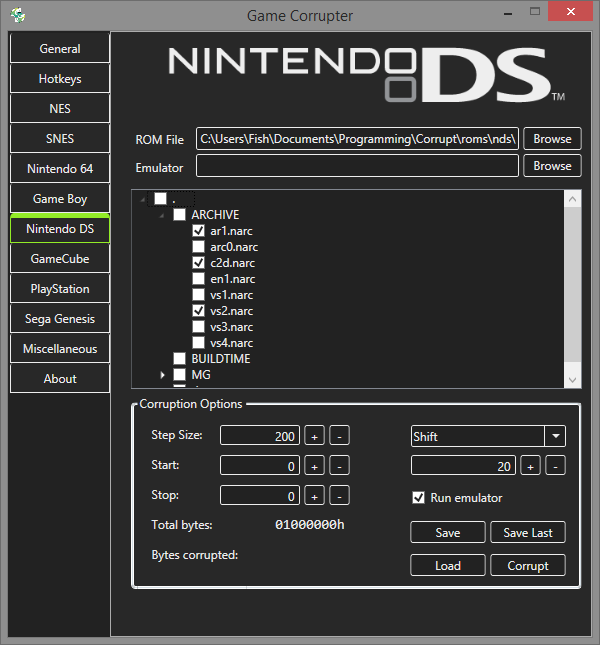Collapse the root '.' tree node

coord(142,200)
